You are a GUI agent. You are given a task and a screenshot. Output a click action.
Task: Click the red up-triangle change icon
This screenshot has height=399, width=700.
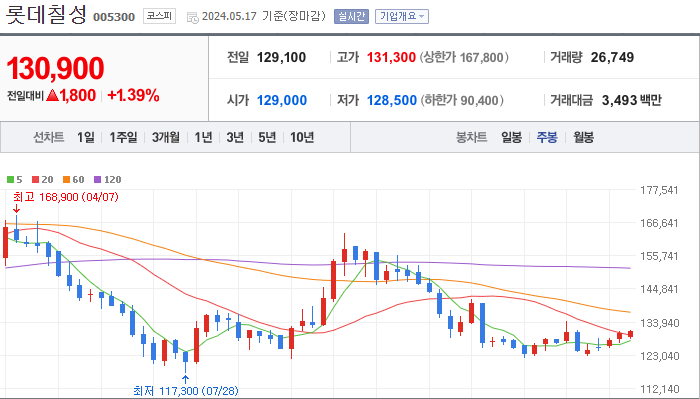click(52, 95)
